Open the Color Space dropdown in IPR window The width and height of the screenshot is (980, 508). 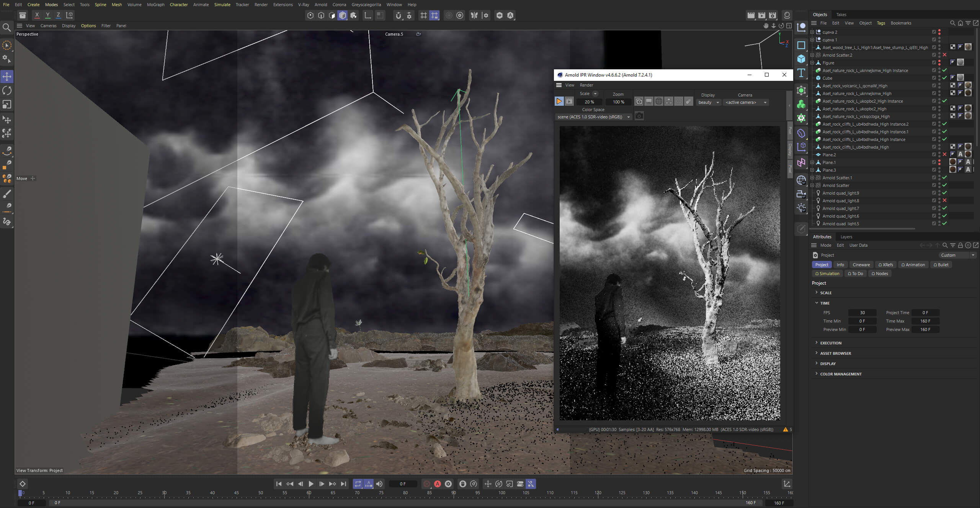[593, 117]
